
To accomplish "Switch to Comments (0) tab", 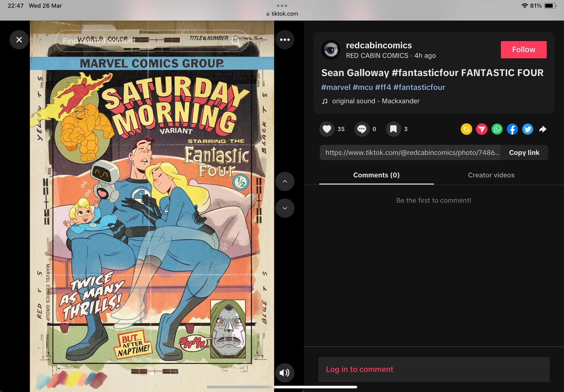I will (x=376, y=175).
